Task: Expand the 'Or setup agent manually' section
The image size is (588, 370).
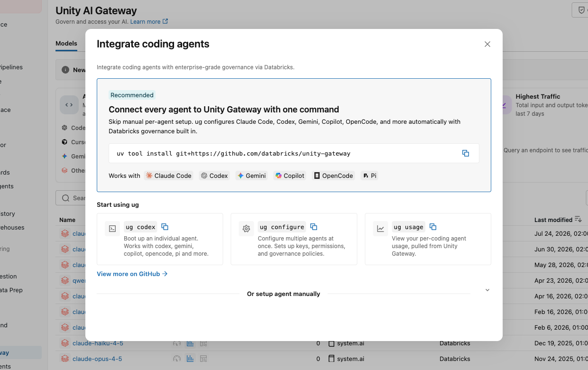Action: click(487, 290)
